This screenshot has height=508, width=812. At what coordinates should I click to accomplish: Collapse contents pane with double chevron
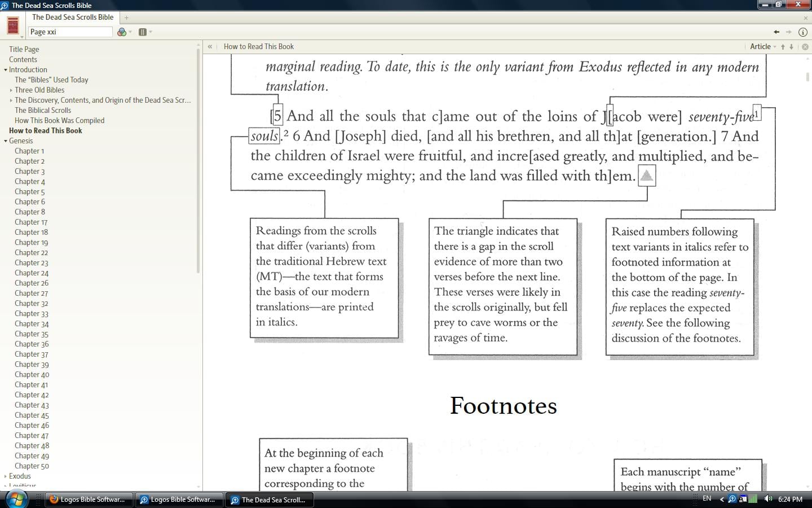click(210, 47)
